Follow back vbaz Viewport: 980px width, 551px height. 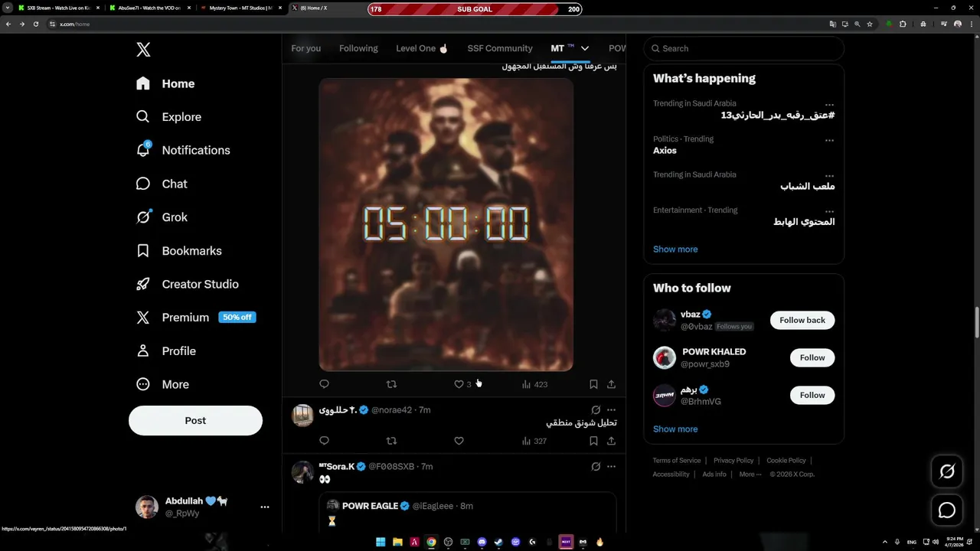[x=802, y=320]
